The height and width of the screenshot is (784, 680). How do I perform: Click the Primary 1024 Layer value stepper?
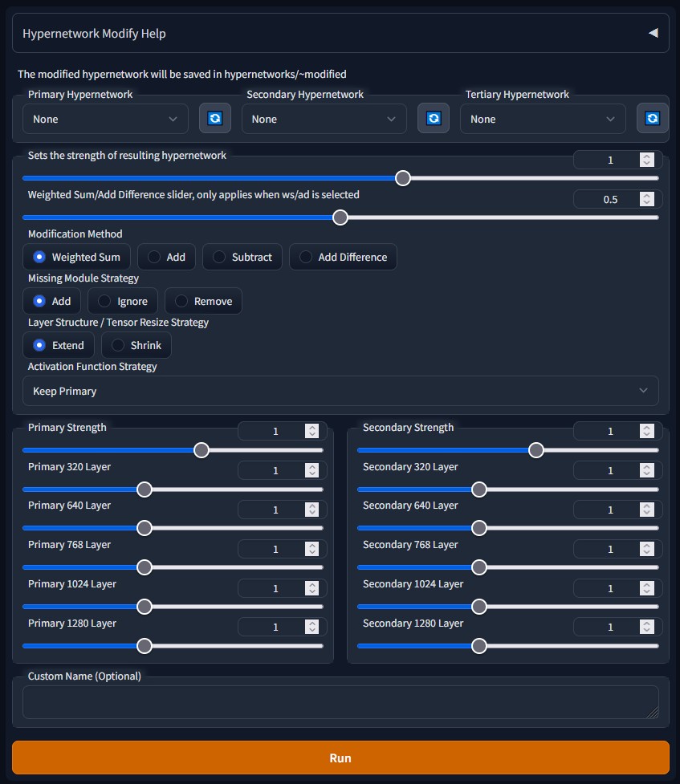311,588
